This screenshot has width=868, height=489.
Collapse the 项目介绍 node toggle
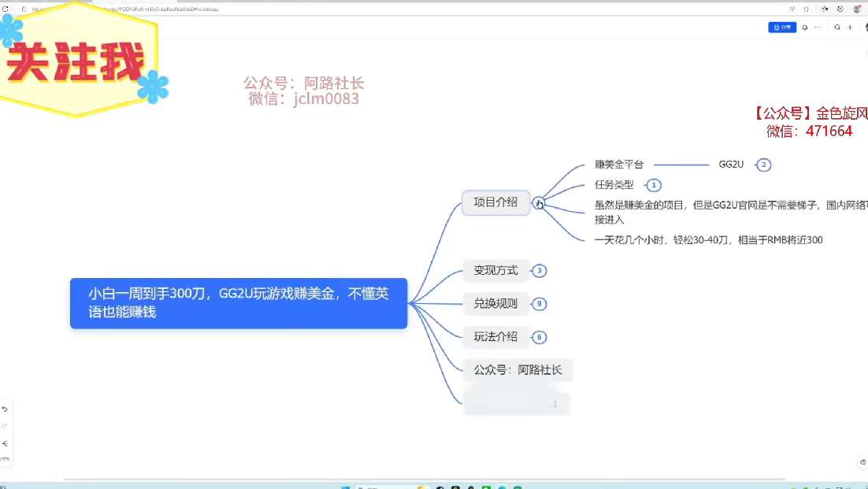(539, 204)
